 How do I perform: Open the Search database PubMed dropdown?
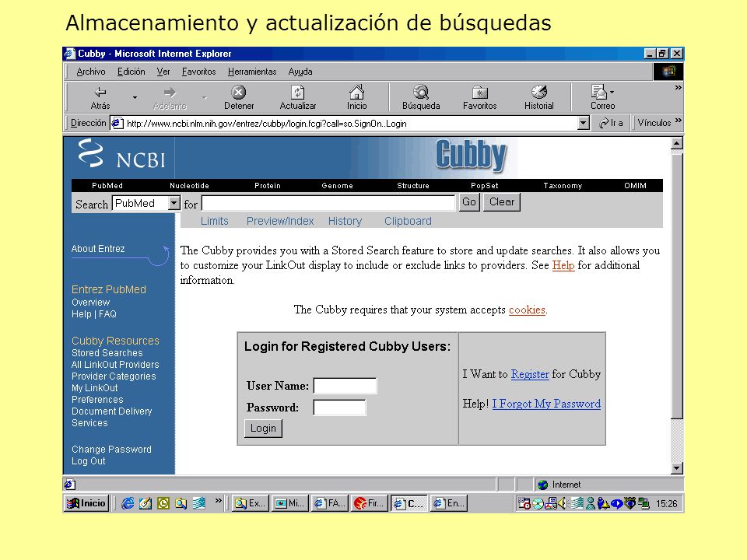(174, 203)
